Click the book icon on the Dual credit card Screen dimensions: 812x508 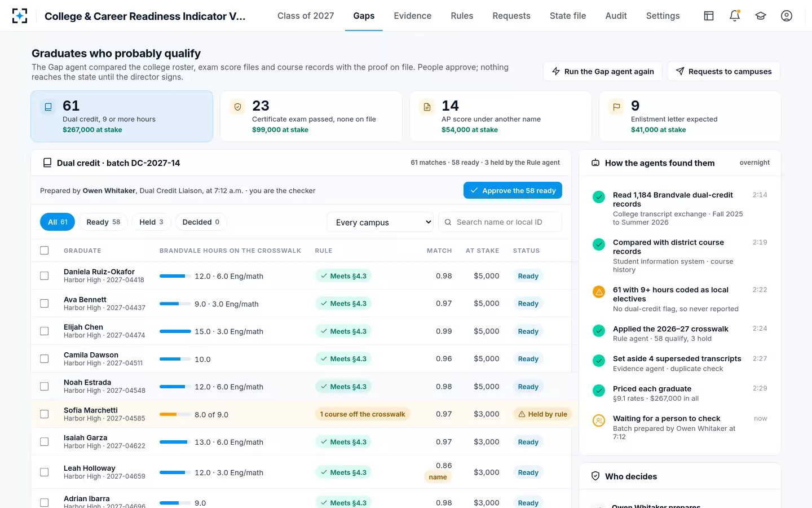click(x=48, y=106)
